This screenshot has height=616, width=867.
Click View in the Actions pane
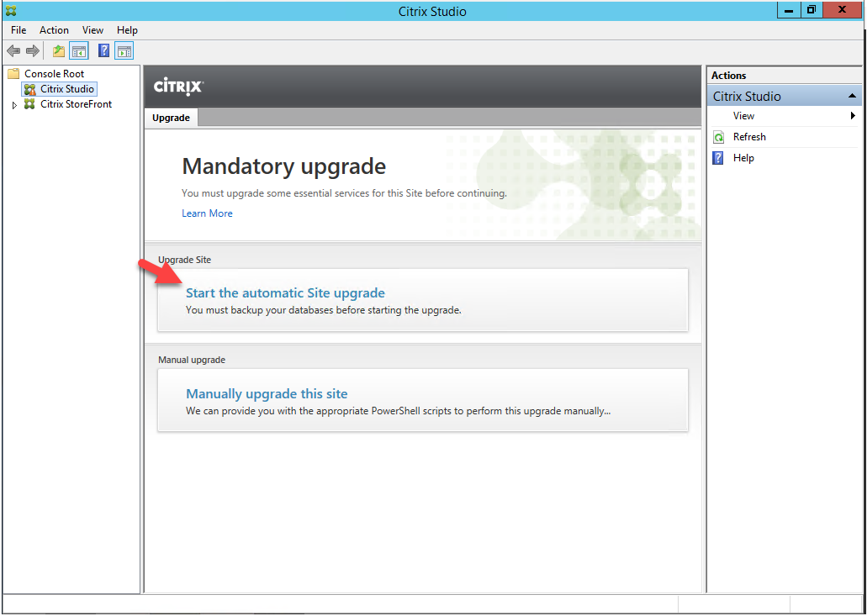coord(743,116)
